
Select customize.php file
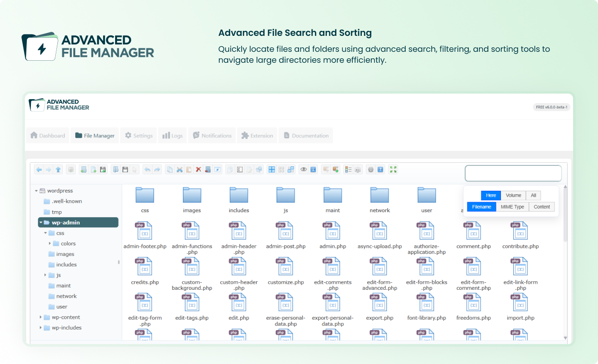point(286,271)
